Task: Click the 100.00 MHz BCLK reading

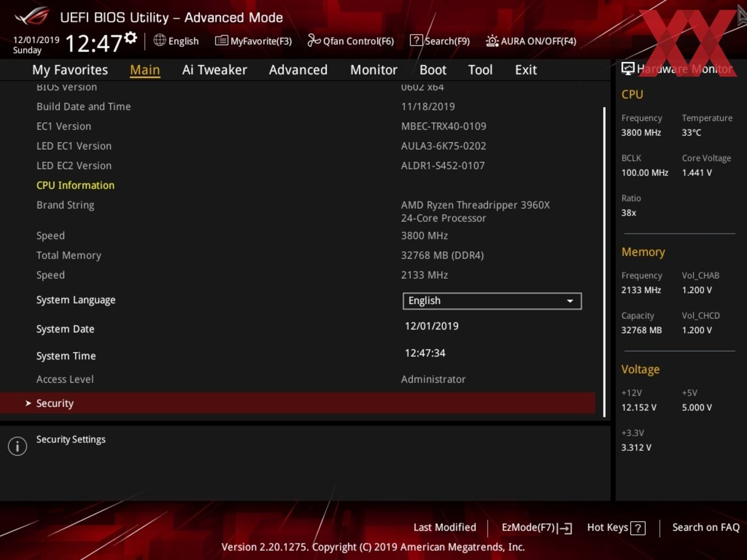Action: 645,173
